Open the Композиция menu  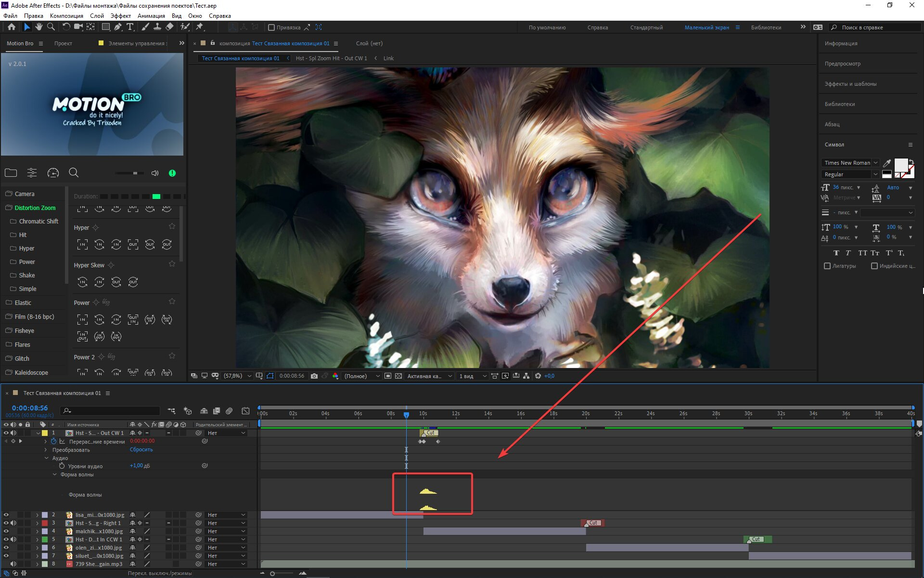66,15
